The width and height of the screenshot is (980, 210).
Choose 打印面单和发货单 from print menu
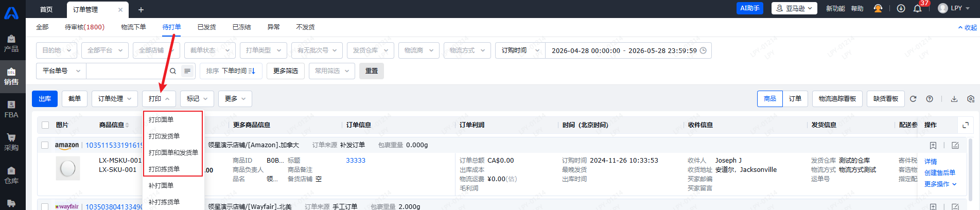(x=173, y=152)
